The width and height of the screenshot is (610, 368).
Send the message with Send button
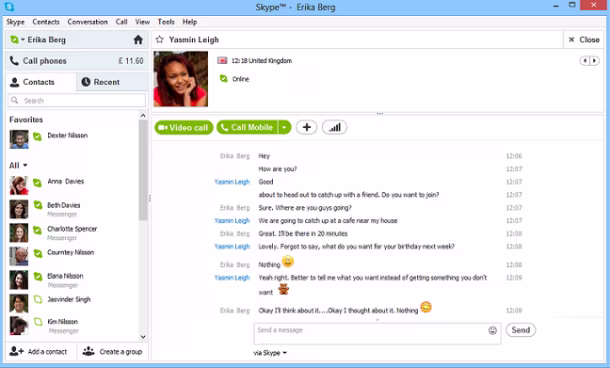click(521, 330)
